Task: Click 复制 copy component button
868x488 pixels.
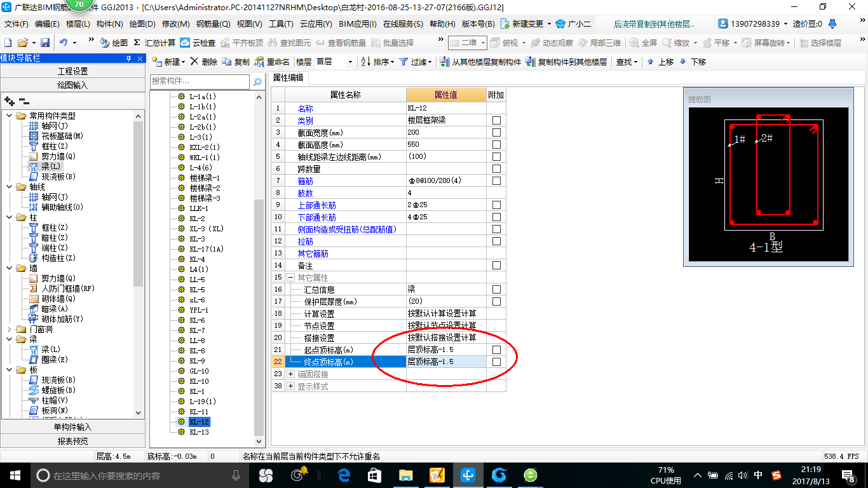Action: [236, 62]
